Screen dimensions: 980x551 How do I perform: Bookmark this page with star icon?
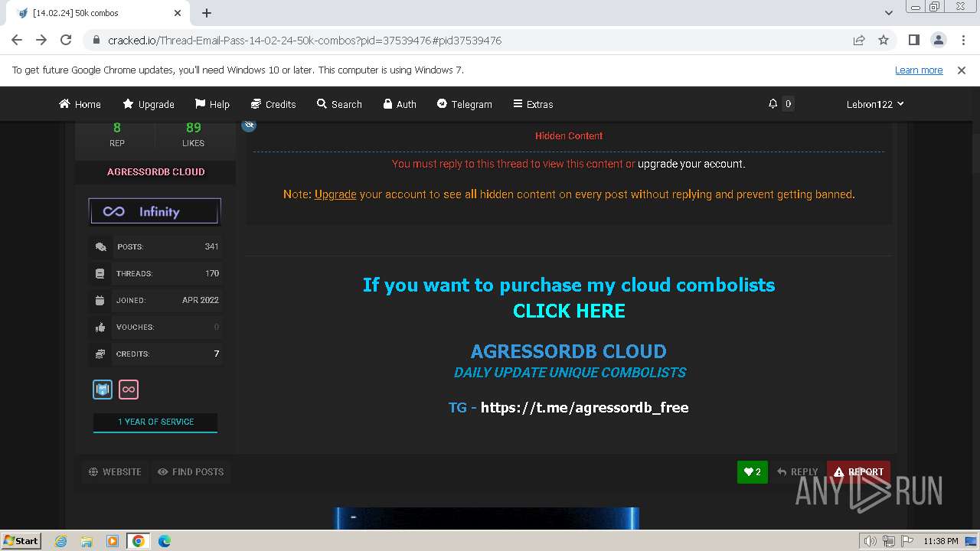(884, 40)
